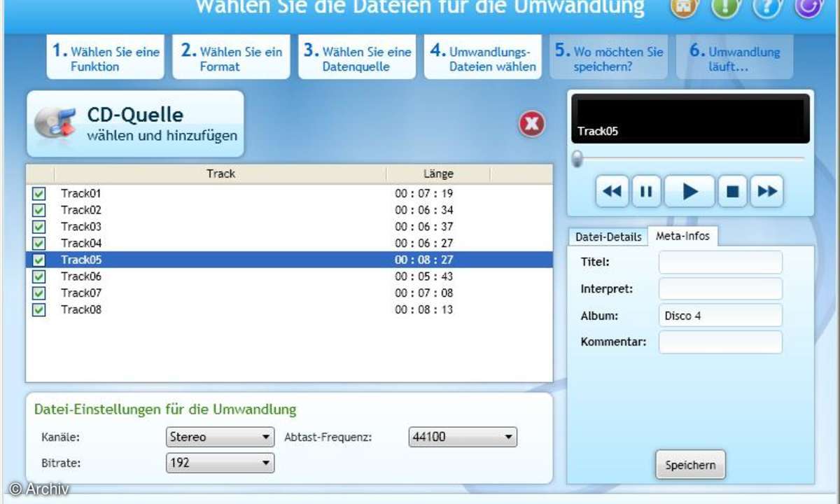This screenshot has height=504, width=840.
Task: Click the red X remove icon
Action: [x=532, y=125]
